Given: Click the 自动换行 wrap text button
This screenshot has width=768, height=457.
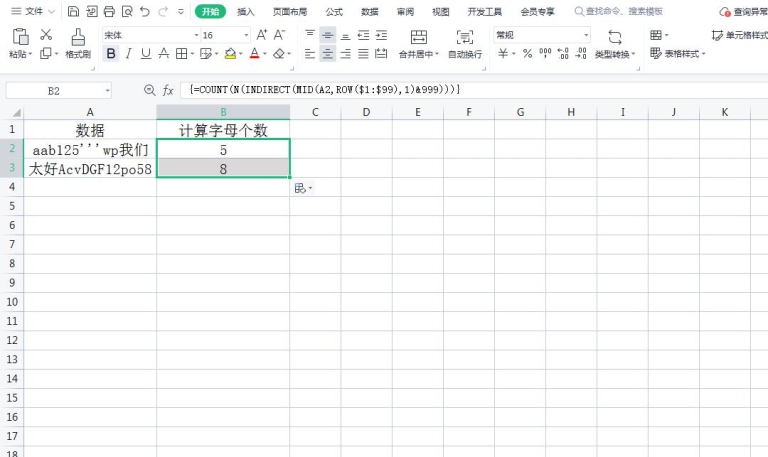Looking at the screenshot, I should click(464, 43).
